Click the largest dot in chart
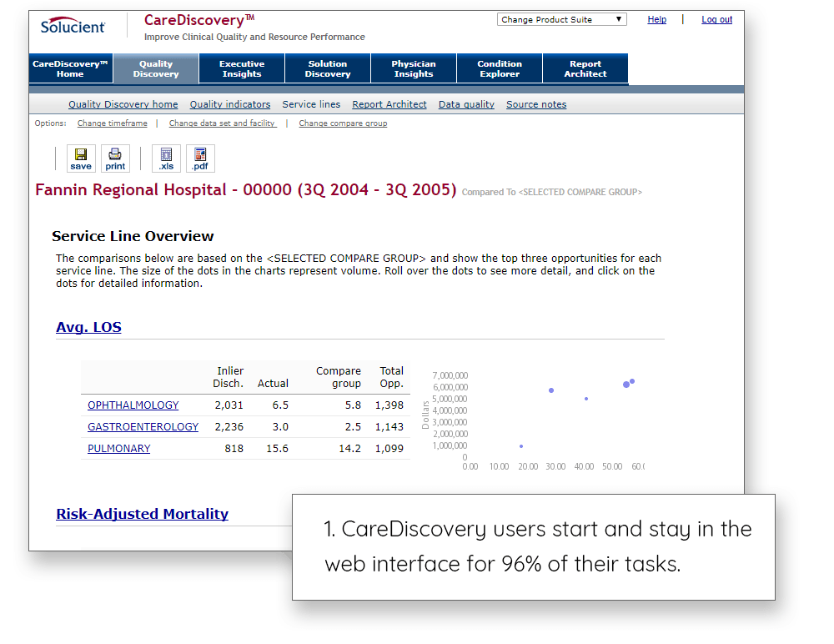This screenshot has height=644, width=834. [626, 385]
